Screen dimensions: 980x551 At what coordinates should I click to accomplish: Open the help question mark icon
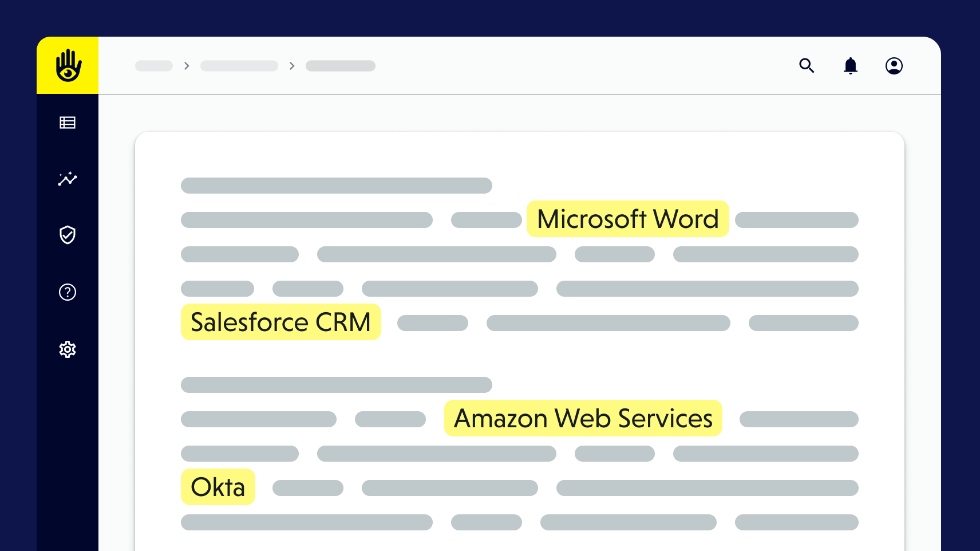click(x=68, y=292)
